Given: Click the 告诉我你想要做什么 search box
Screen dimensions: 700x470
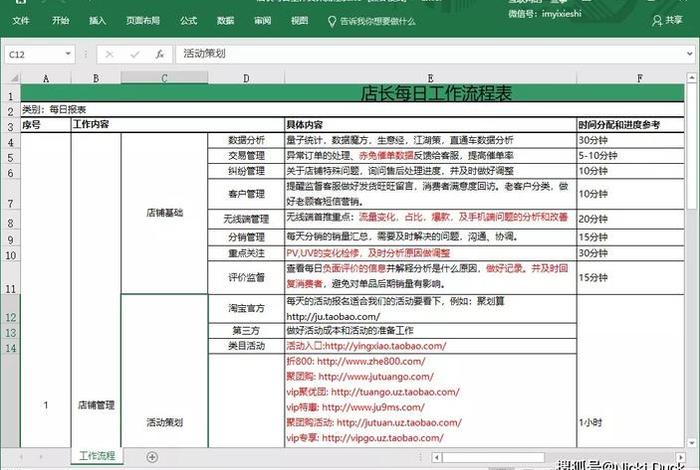Looking at the screenshot, I should coord(371,21).
